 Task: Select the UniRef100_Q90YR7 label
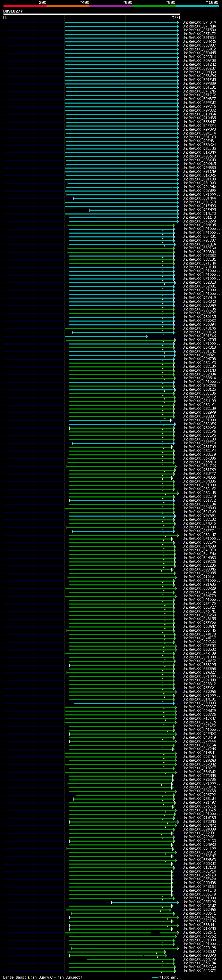tap(199, 313)
